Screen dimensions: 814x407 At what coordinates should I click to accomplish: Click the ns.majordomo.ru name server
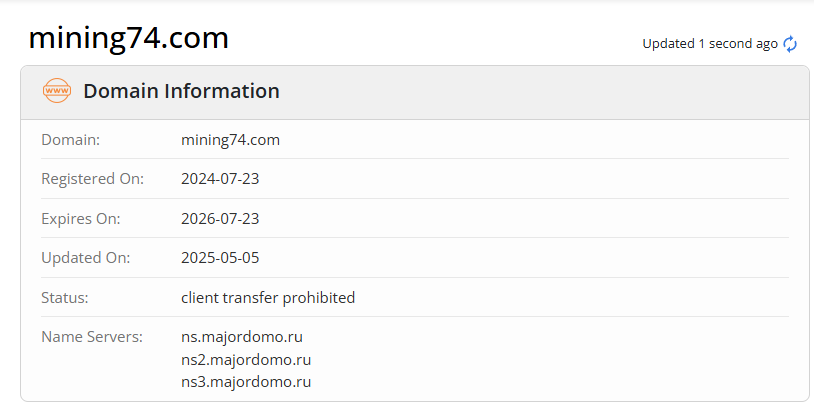point(243,336)
